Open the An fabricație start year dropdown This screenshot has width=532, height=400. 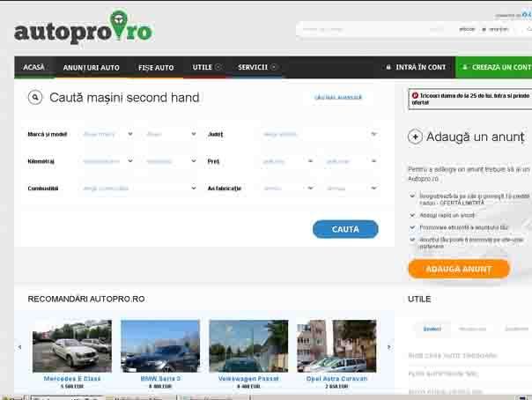click(288, 189)
